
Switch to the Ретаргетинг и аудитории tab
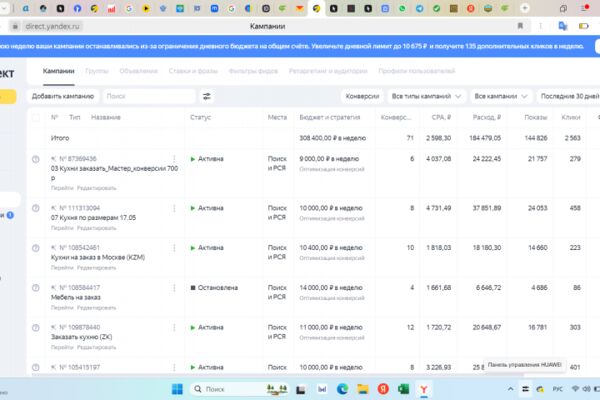328,71
